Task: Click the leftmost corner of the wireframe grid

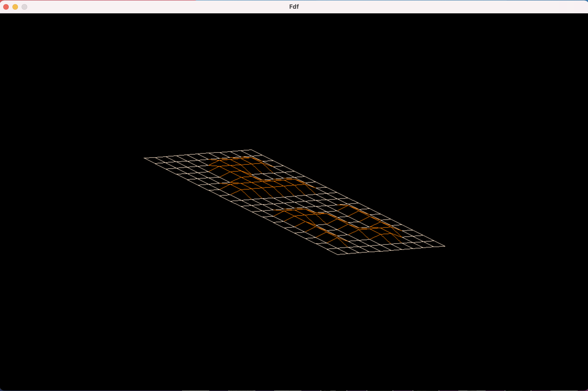Action: [x=144, y=158]
